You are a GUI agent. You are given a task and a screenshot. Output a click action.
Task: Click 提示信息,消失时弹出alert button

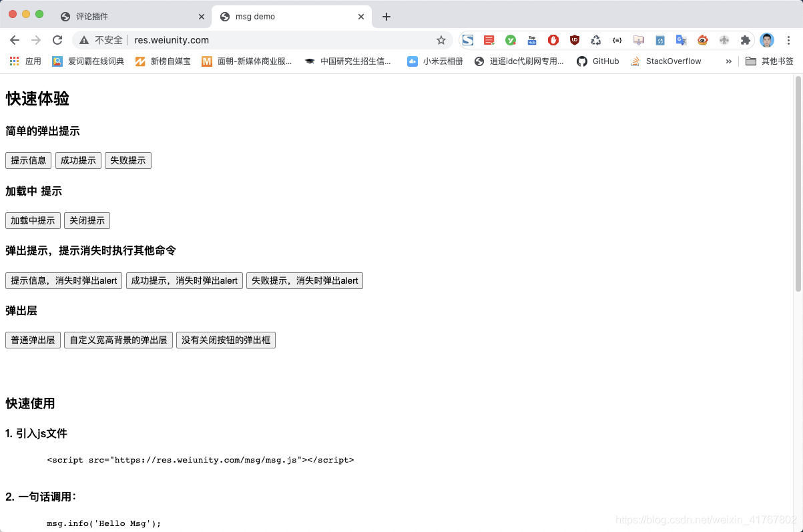[64, 280]
